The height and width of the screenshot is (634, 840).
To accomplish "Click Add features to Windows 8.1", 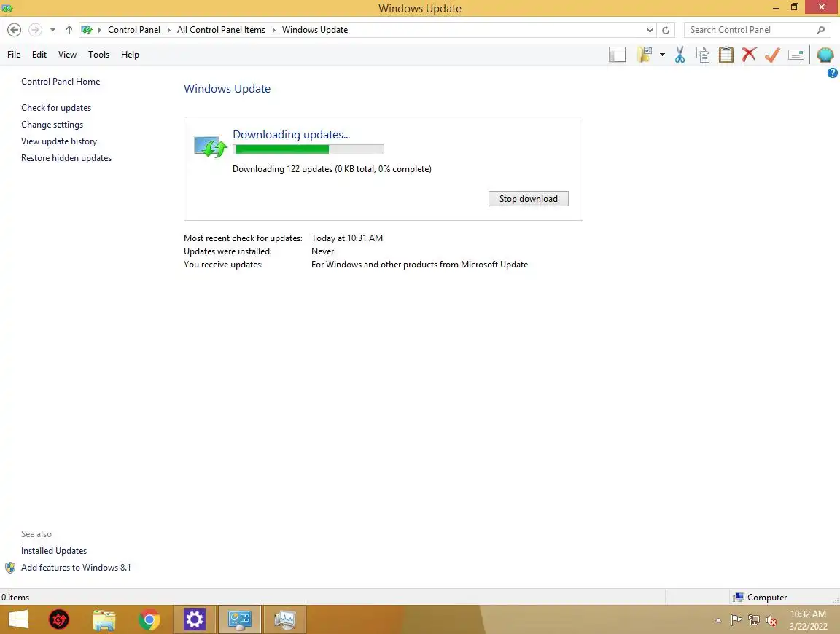I will (76, 568).
